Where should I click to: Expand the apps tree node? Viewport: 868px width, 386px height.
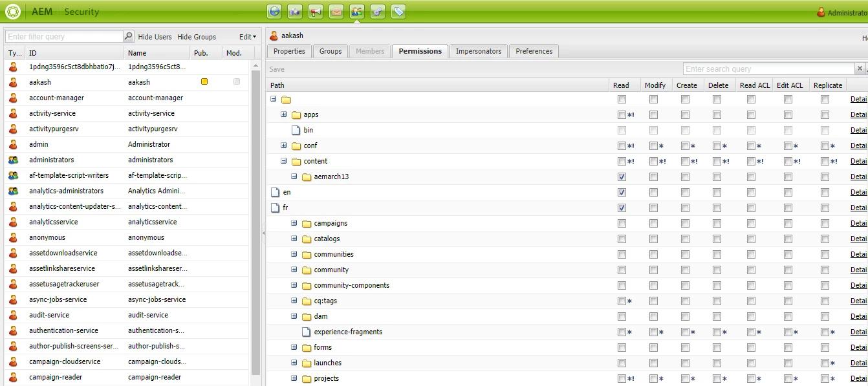[x=283, y=114]
